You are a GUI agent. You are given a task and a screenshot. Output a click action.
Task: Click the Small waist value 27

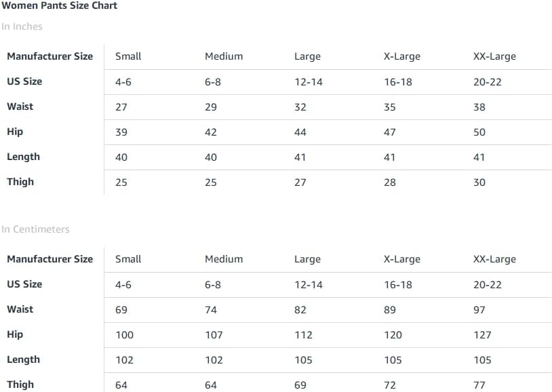point(121,107)
